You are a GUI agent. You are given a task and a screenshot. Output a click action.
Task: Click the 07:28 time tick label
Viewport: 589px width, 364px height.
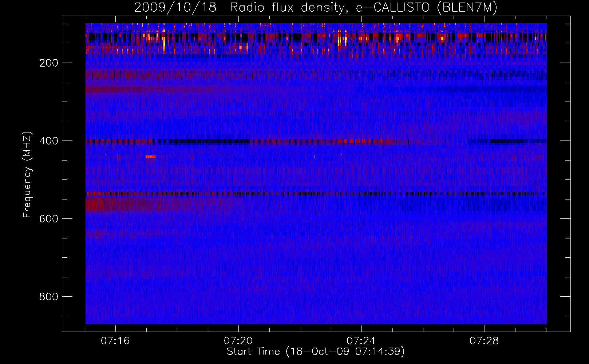[x=485, y=341]
